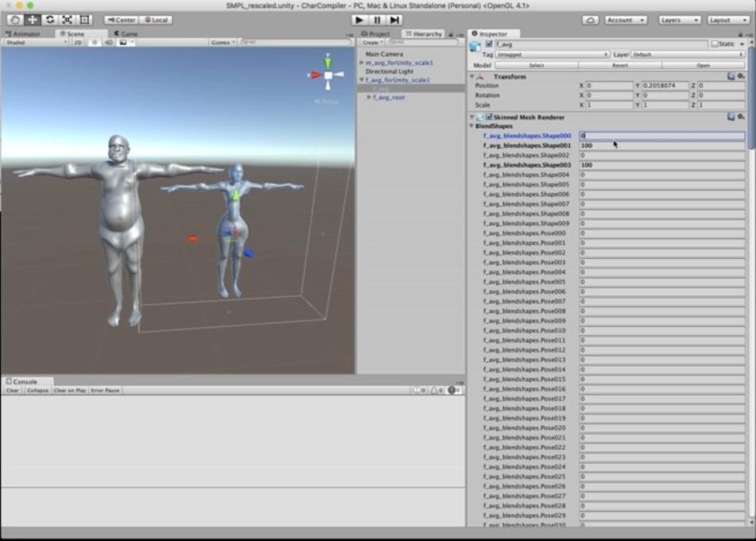Open the Tag Untagged dropdown
This screenshot has height=541, width=756.
point(552,55)
